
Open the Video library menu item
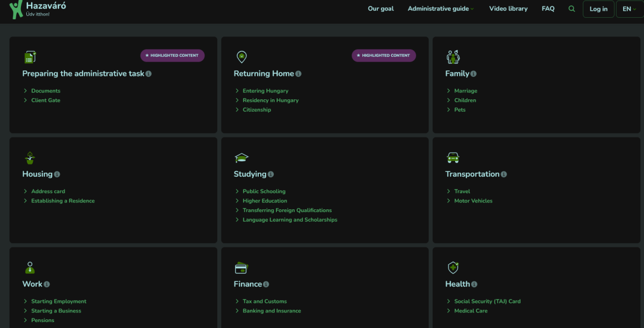coord(508,9)
